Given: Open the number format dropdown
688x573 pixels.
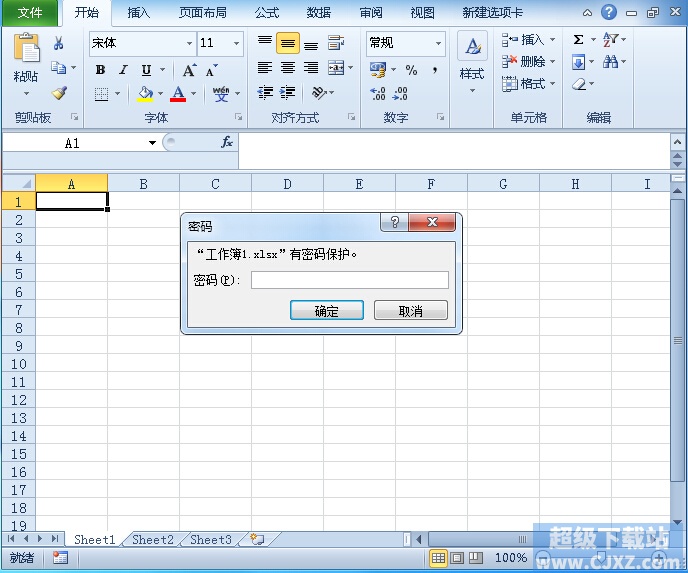Looking at the screenshot, I should 438,44.
